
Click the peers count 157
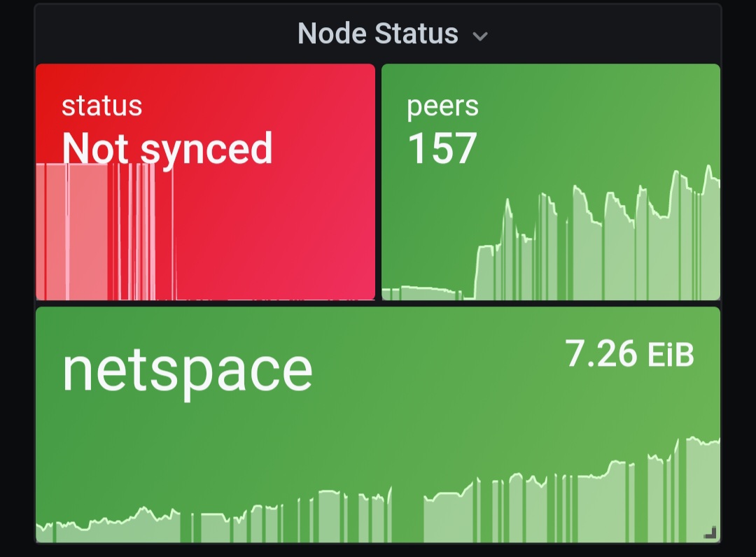click(x=443, y=146)
